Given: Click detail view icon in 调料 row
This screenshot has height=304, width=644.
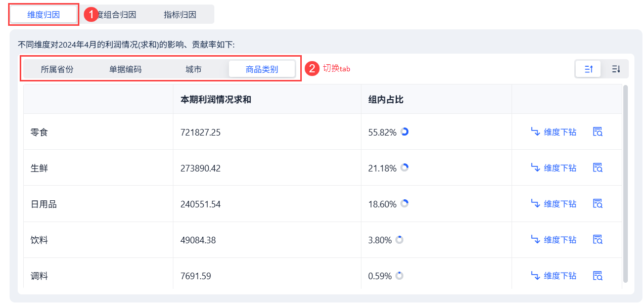Looking at the screenshot, I should pyautogui.click(x=597, y=276).
